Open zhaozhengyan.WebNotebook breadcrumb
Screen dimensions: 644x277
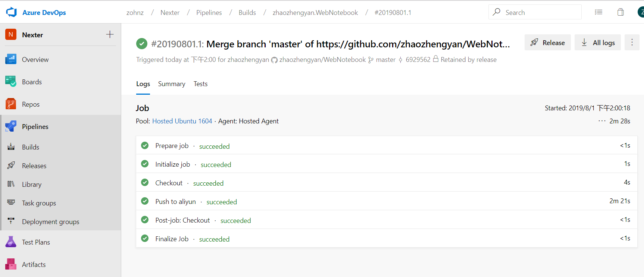point(315,12)
